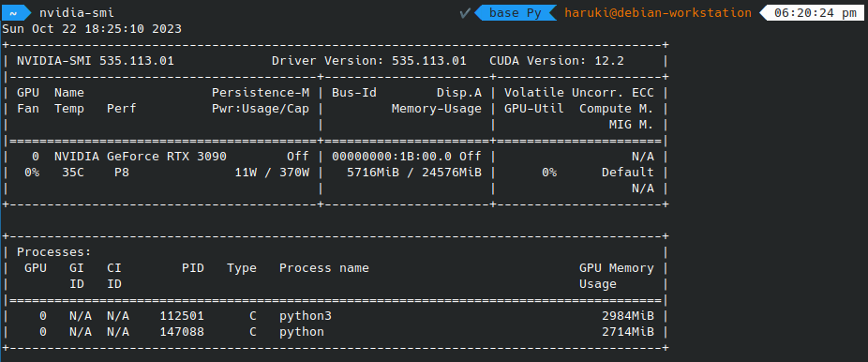Click the 'GPU Memory' column header
Screen dimensions: 868x362
pos(616,268)
